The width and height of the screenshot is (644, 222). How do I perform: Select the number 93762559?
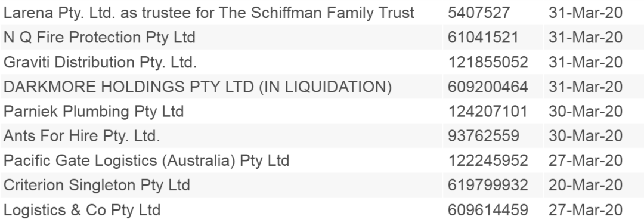tap(484, 136)
